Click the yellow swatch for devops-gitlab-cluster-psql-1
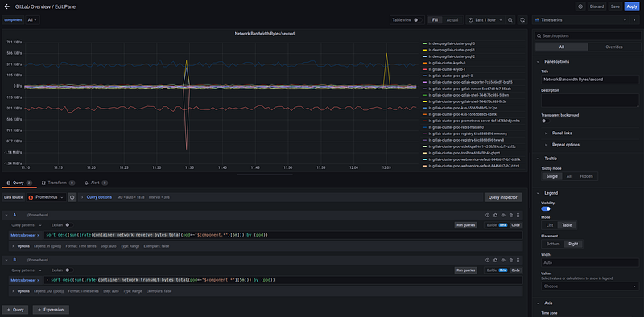Viewport: 644px width, 317px height. [x=425, y=50]
